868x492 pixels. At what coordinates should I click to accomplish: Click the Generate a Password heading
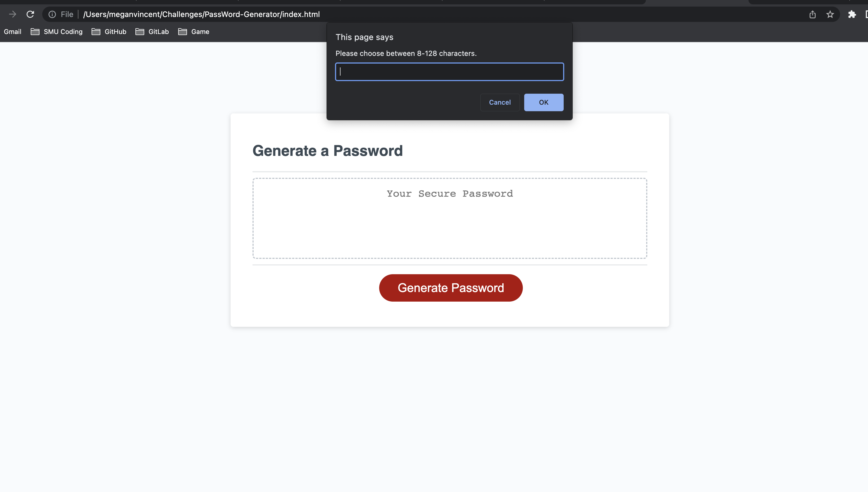click(327, 151)
